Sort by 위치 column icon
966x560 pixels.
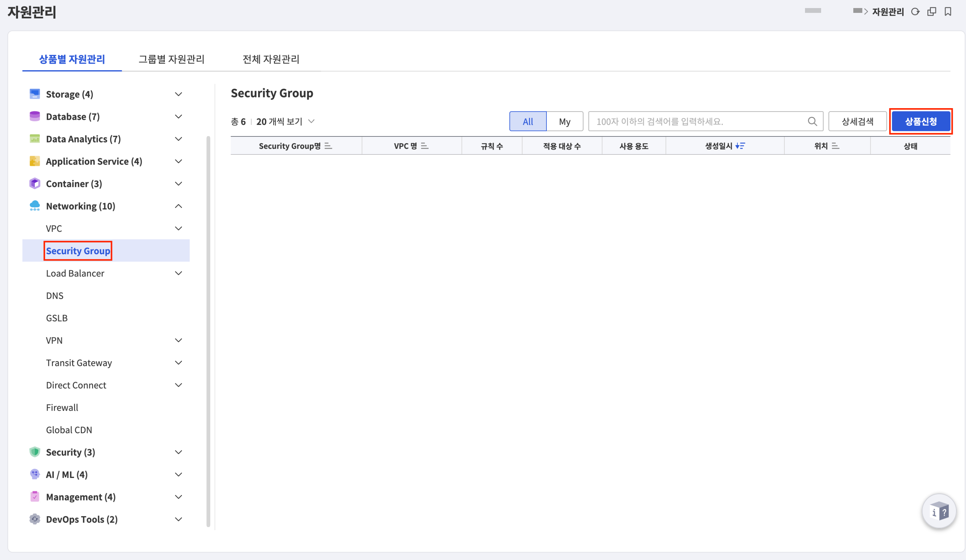click(x=835, y=146)
